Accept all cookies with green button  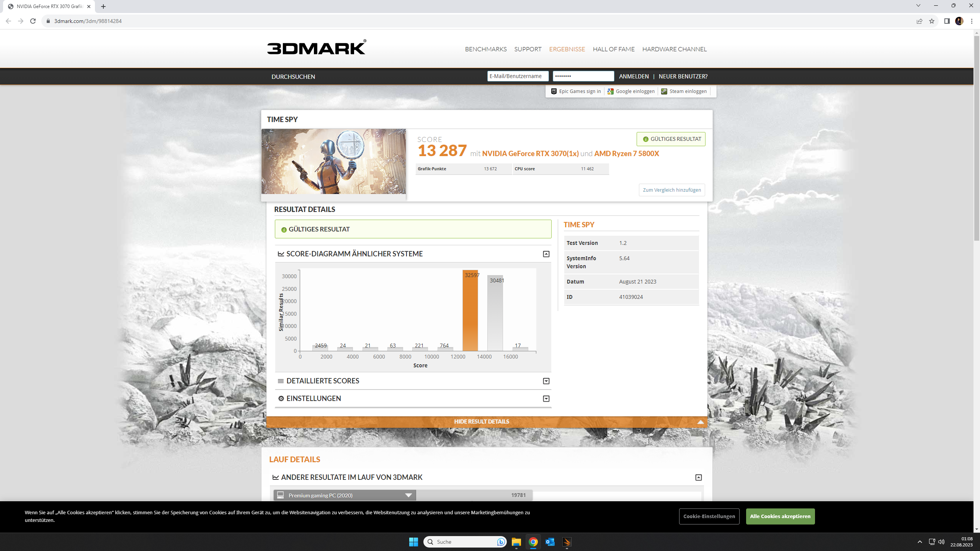(x=780, y=516)
